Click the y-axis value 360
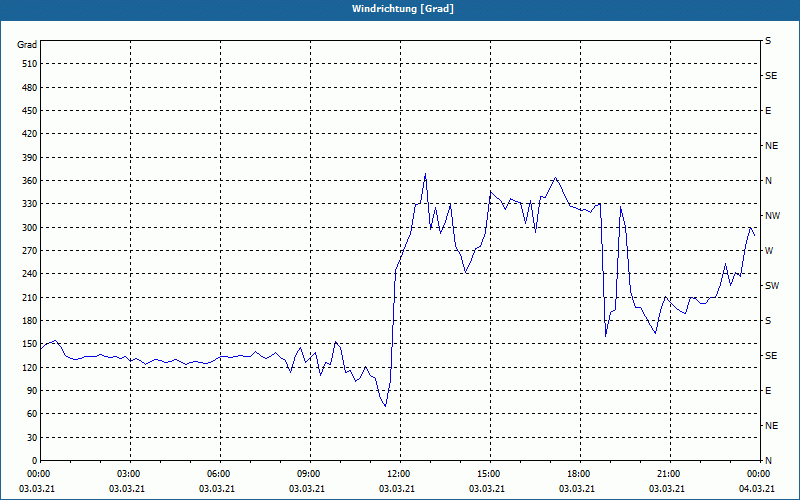800x500 pixels. point(30,181)
